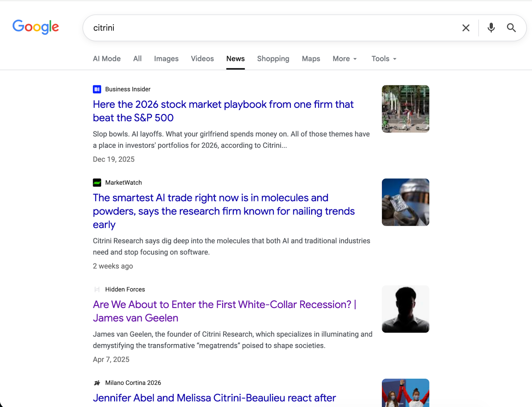This screenshot has height=407, width=532.
Task: Click the Milano Cortina 2026 favicon
Action: pyautogui.click(x=97, y=383)
